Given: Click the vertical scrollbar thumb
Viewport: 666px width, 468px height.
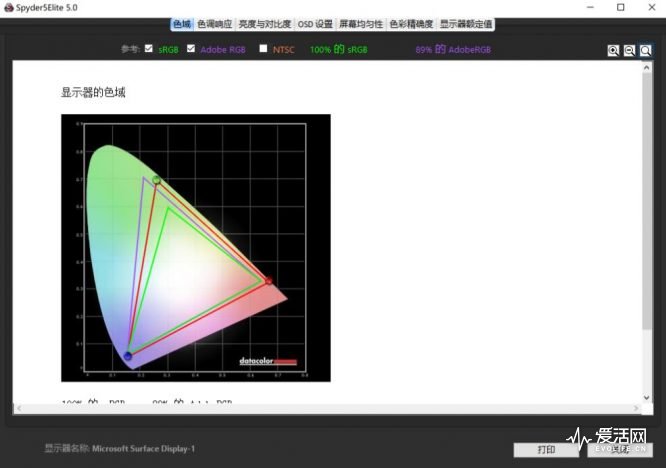Looking at the screenshot, I should pos(646,200).
